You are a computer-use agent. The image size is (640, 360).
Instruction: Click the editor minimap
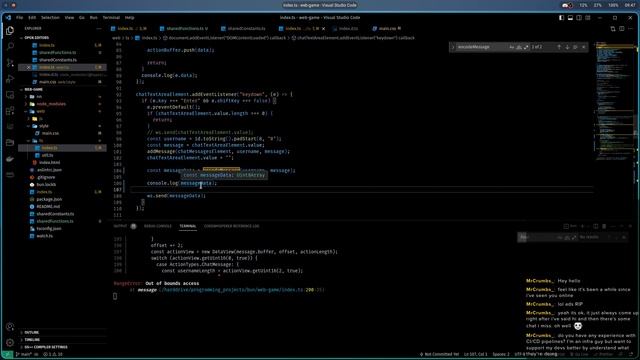(614, 102)
